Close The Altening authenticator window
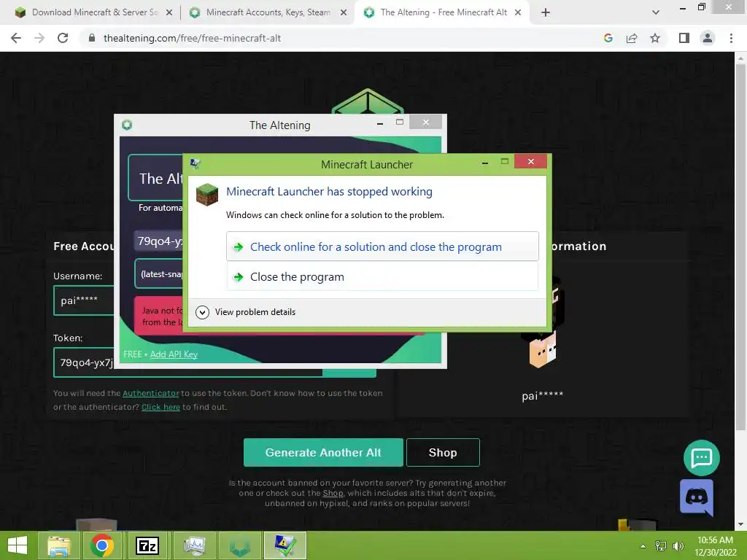Screen dimensions: 747x560 point(425,122)
